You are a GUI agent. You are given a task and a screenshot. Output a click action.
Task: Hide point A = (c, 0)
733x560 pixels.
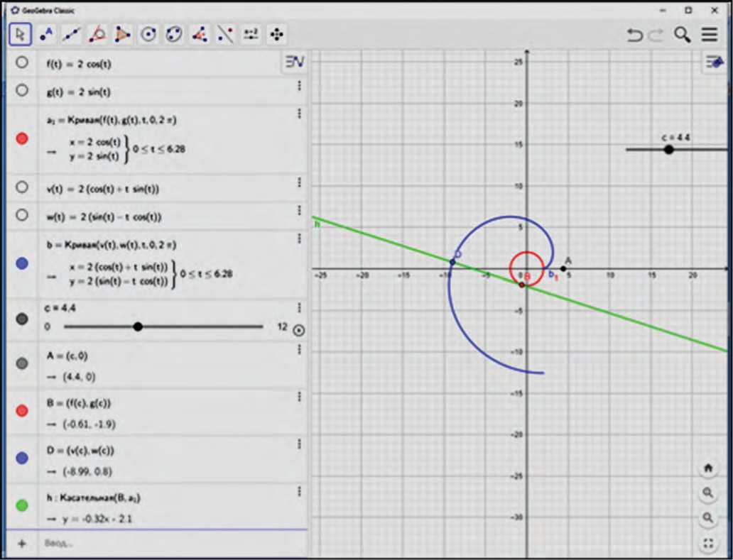pyautogui.click(x=22, y=363)
